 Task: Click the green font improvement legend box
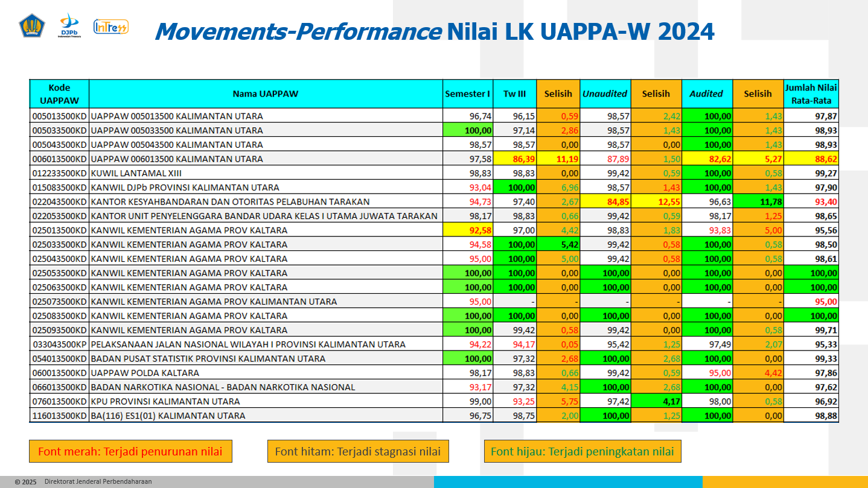(582, 451)
